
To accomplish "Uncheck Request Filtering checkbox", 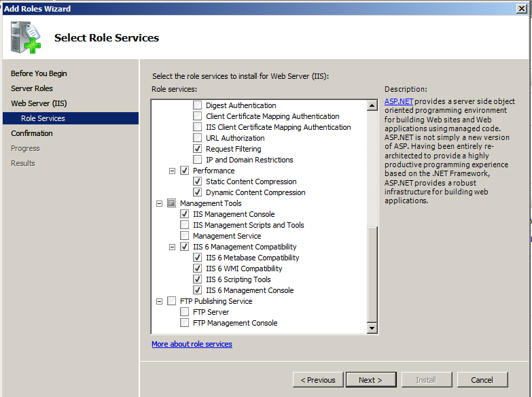I will [197, 149].
